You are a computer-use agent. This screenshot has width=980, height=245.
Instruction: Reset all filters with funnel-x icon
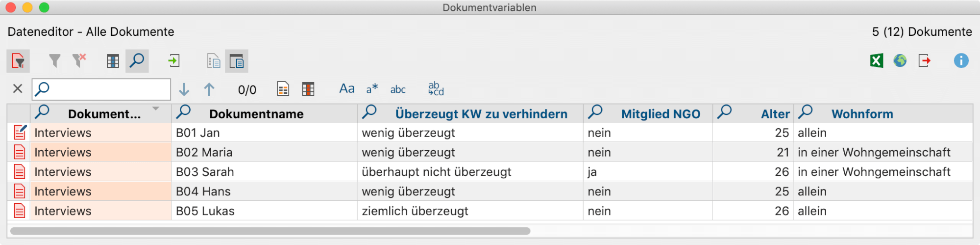(x=79, y=61)
